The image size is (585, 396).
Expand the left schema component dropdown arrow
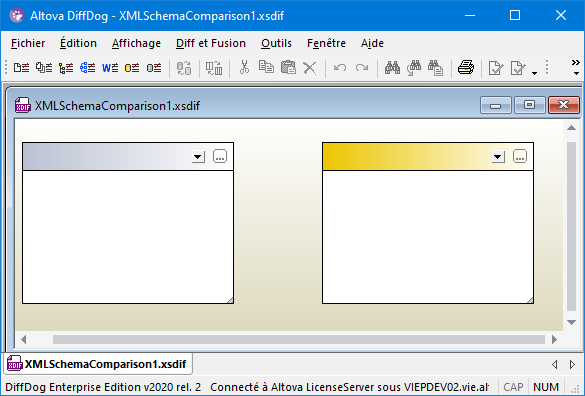(x=198, y=156)
